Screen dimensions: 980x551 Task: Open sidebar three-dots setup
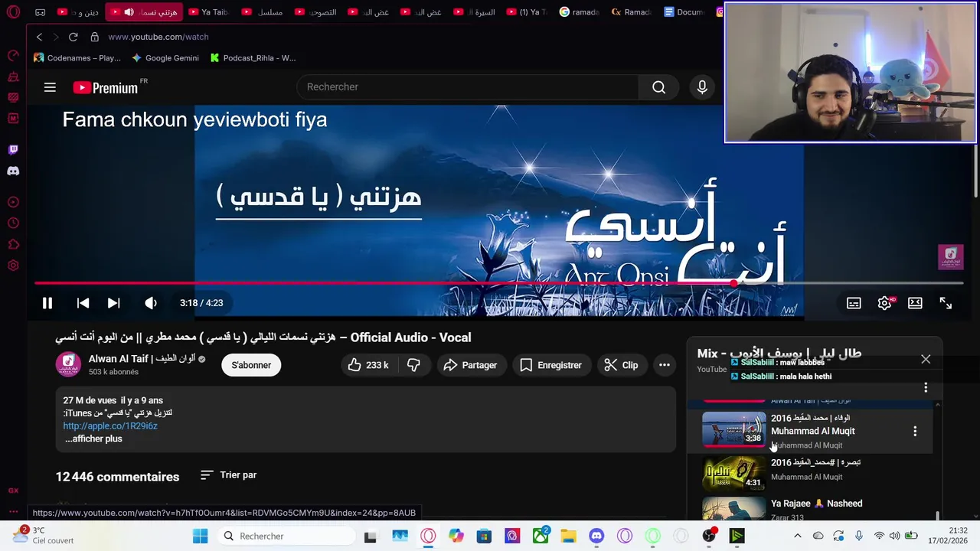[13, 511]
